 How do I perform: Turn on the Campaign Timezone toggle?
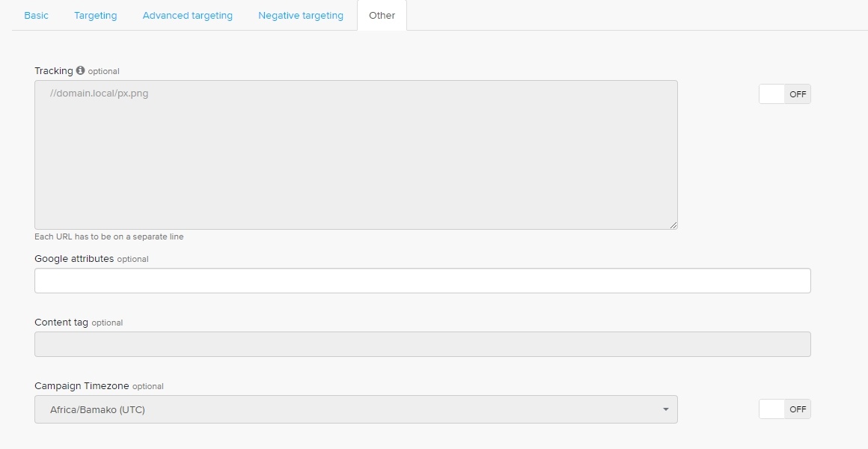click(784, 409)
